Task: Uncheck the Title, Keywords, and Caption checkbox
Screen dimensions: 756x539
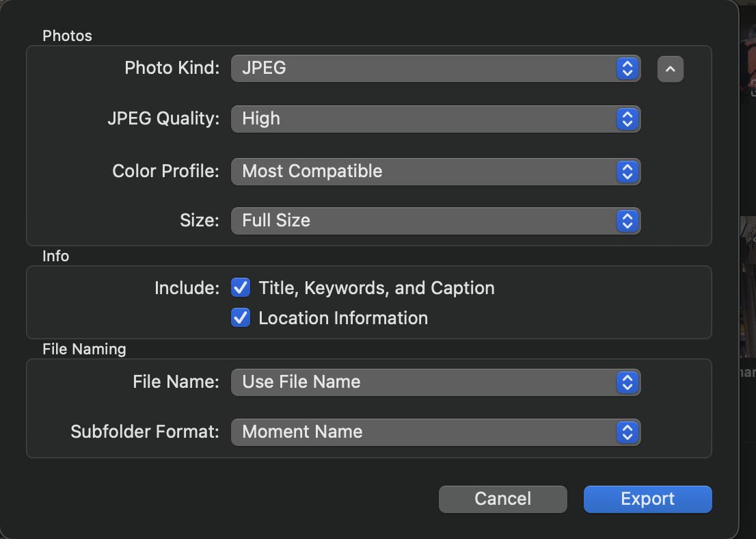Action: pyautogui.click(x=241, y=288)
